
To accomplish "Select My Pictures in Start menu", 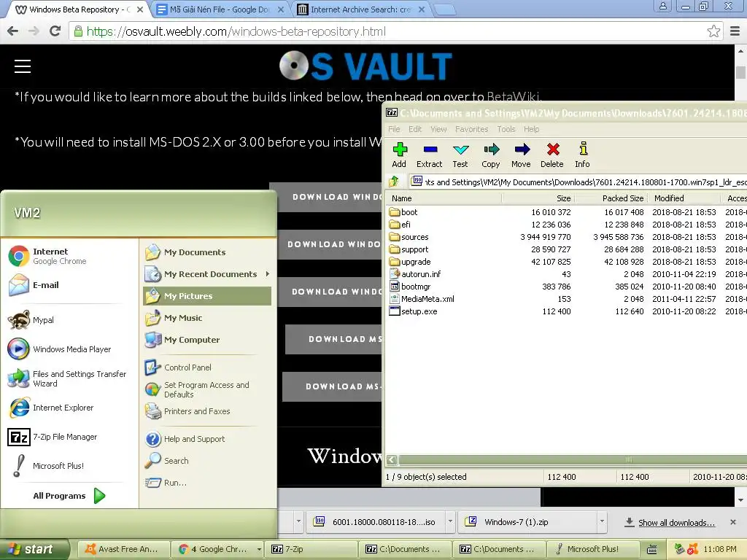I will (206, 296).
